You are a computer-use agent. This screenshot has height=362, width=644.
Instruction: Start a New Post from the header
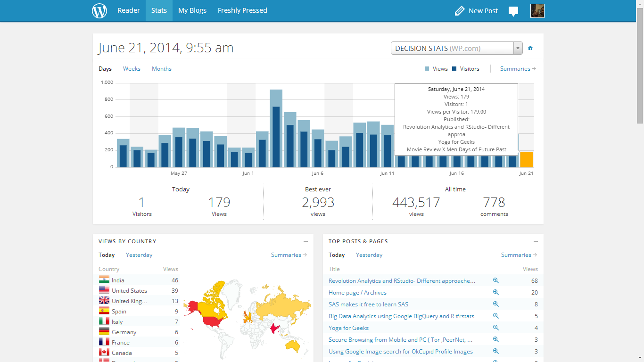coord(476,10)
